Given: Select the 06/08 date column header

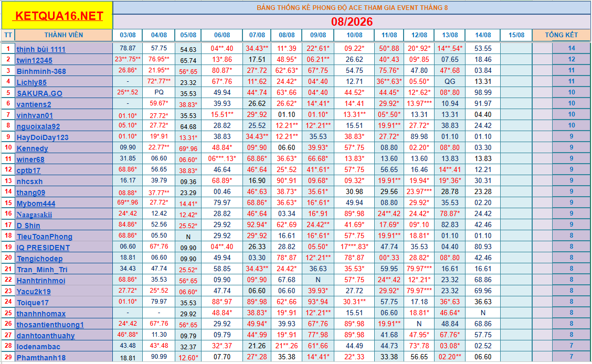Looking at the screenshot, I should tap(222, 35).
